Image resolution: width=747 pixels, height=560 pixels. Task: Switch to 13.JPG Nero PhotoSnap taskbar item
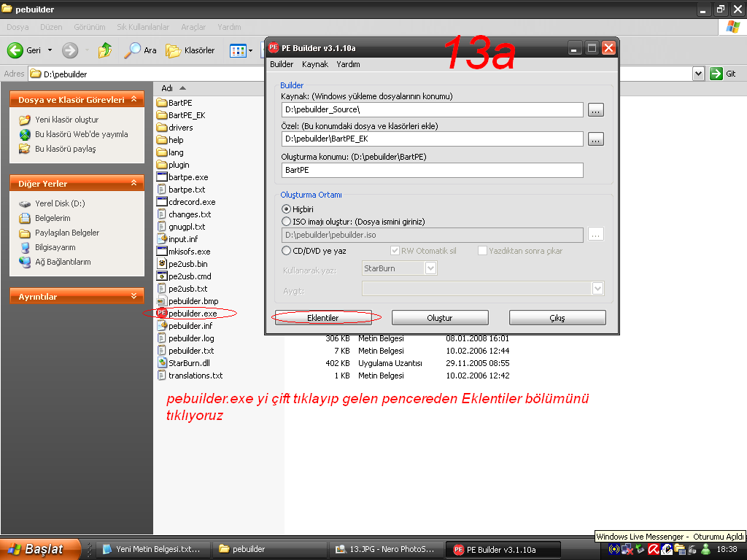pyautogui.click(x=387, y=549)
